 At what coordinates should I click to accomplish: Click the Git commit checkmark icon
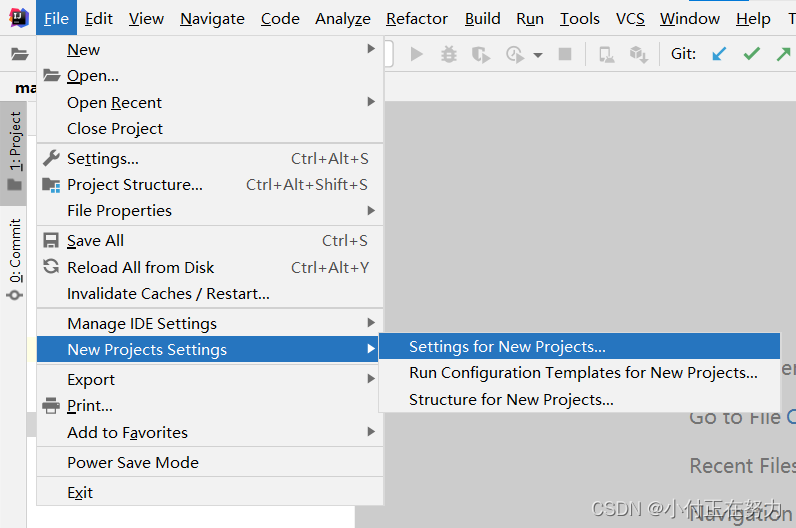(x=751, y=54)
